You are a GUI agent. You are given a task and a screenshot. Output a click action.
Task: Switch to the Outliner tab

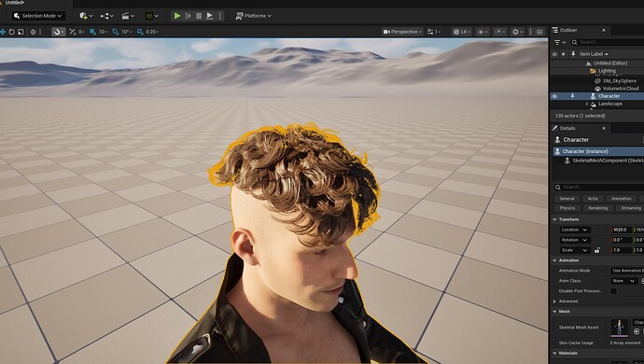click(x=568, y=30)
